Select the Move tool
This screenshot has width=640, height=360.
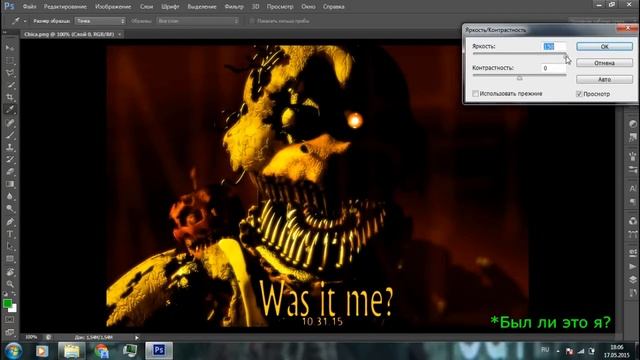tap(10, 48)
